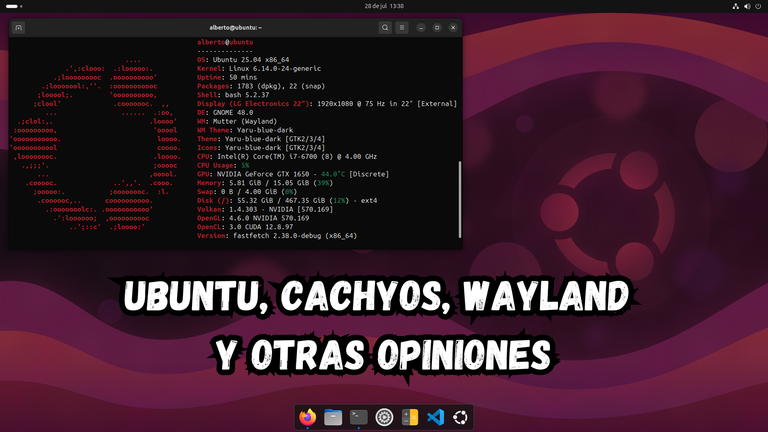The image size is (768, 432).
Task: Open the volume icon in the top bar
Action: (x=747, y=6)
